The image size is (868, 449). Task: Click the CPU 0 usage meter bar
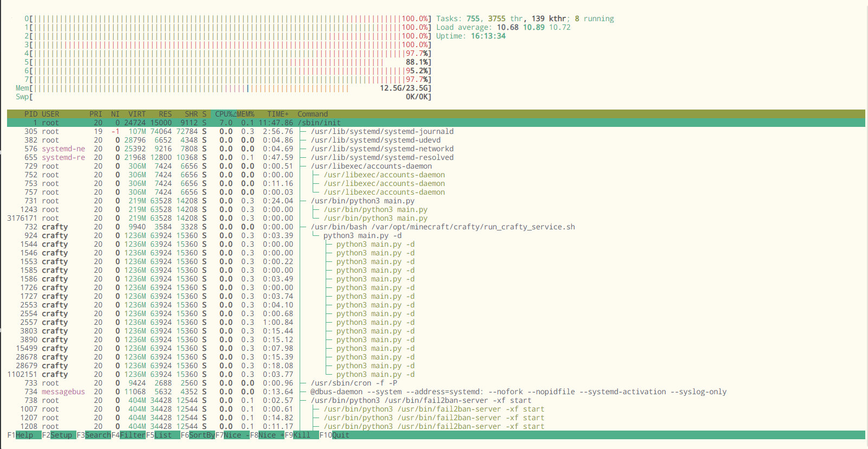(228, 18)
